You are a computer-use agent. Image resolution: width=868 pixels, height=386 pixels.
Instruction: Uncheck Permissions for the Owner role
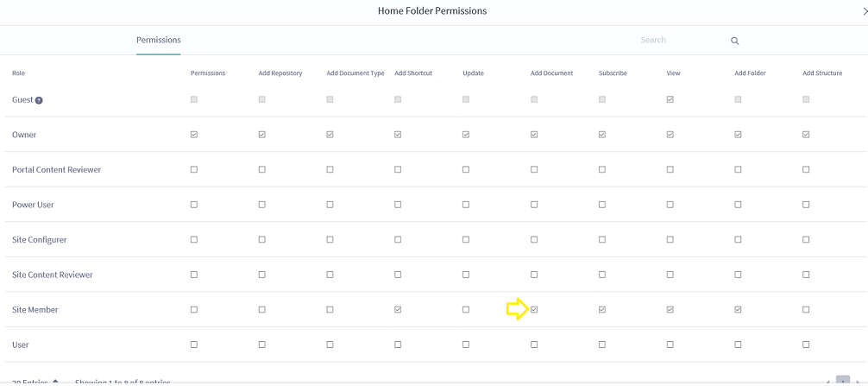tap(194, 135)
